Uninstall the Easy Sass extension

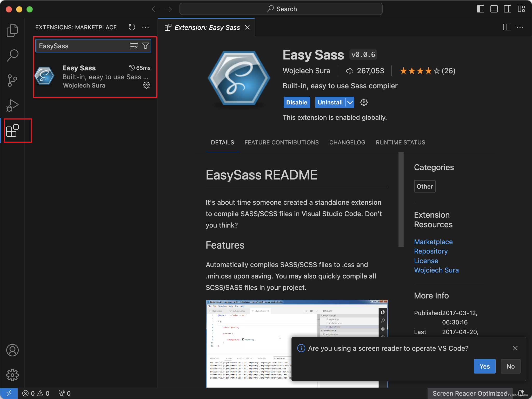click(330, 102)
